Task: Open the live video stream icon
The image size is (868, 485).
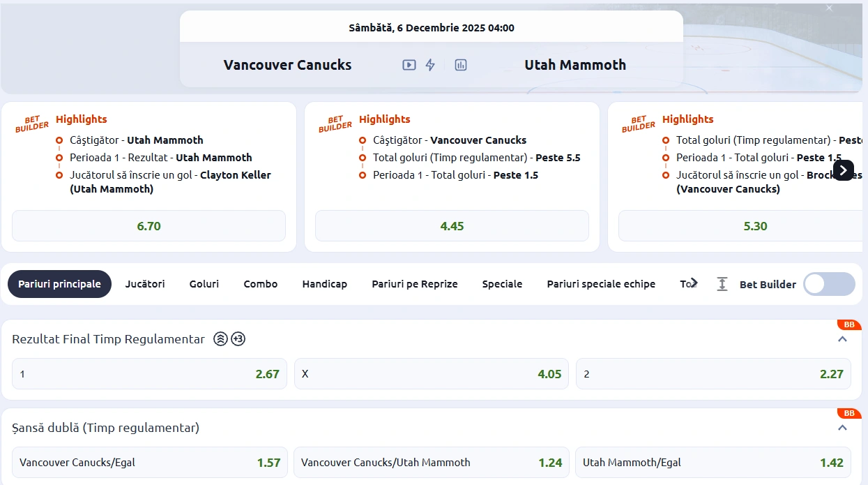Action: coord(409,65)
